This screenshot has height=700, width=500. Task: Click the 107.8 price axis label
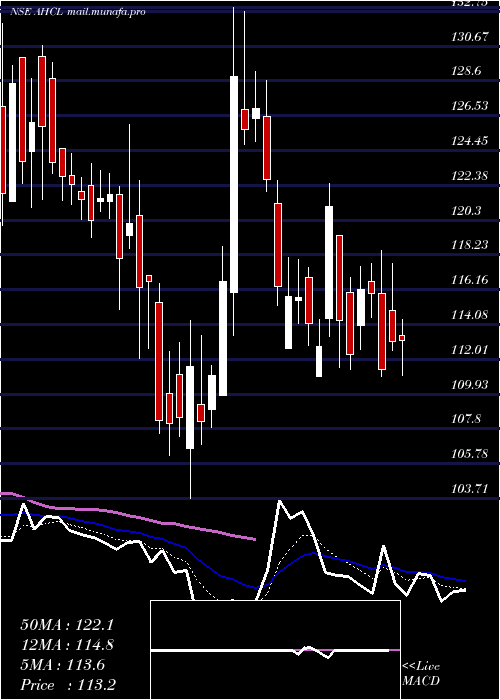467,419
